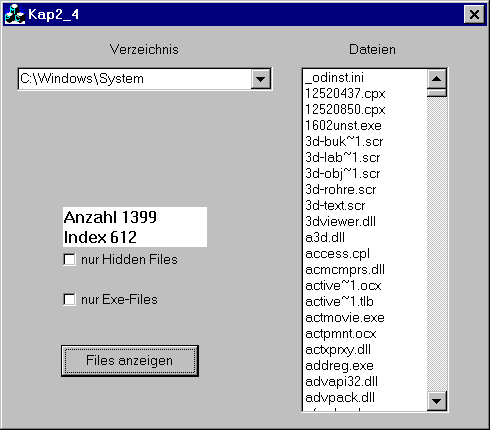
Task: Click the file list scroll-up arrow
Action: click(436, 79)
